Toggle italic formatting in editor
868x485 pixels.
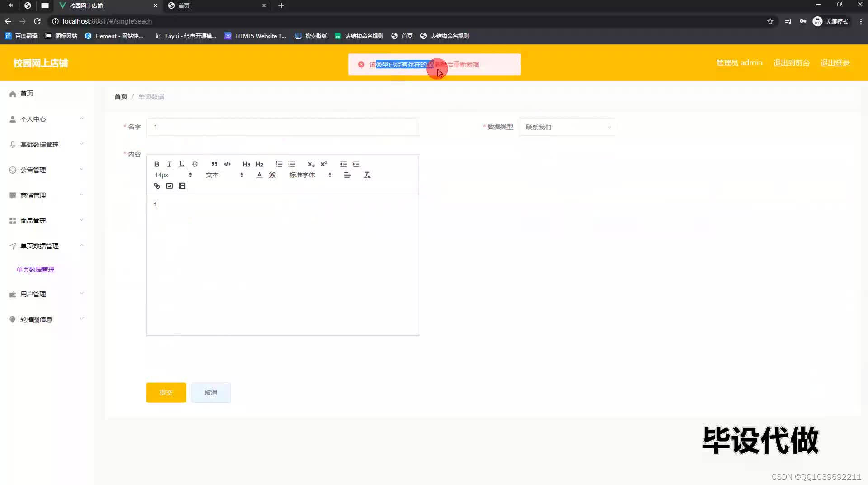click(x=169, y=164)
